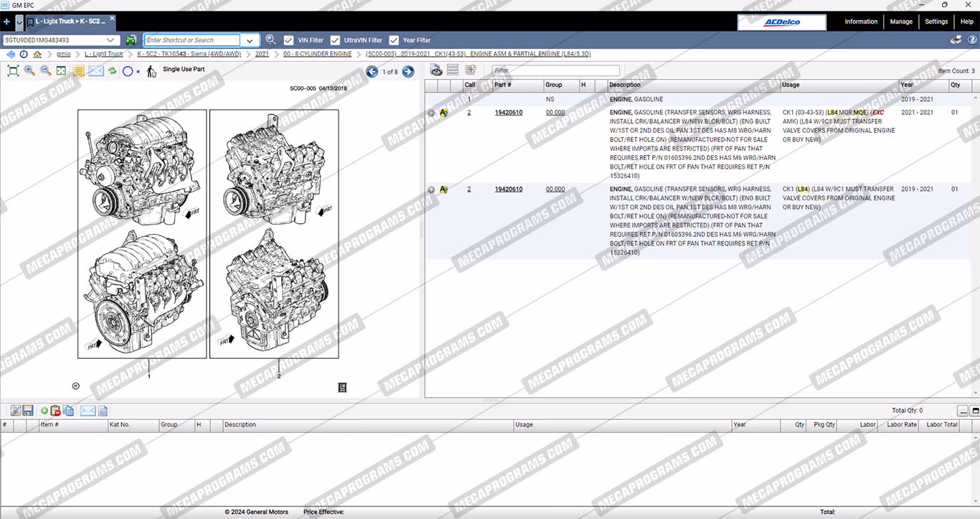Viewport: 980px width, 519px height.
Task: Disable the VIN Filter checkbox
Action: (x=288, y=40)
